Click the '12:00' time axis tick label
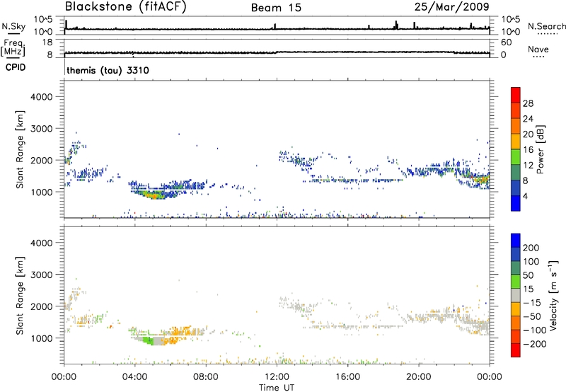Screen dimensions: 566x392 pos(277,377)
